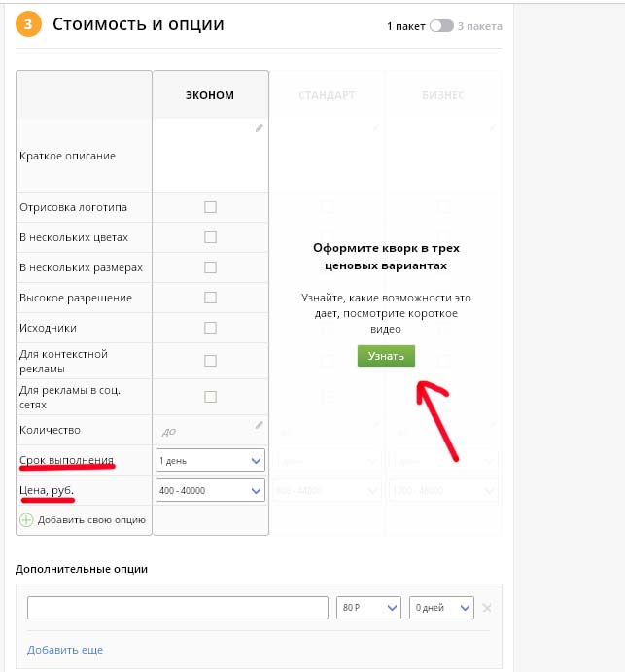Click the green plus icon to add an option

pos(26,520)
